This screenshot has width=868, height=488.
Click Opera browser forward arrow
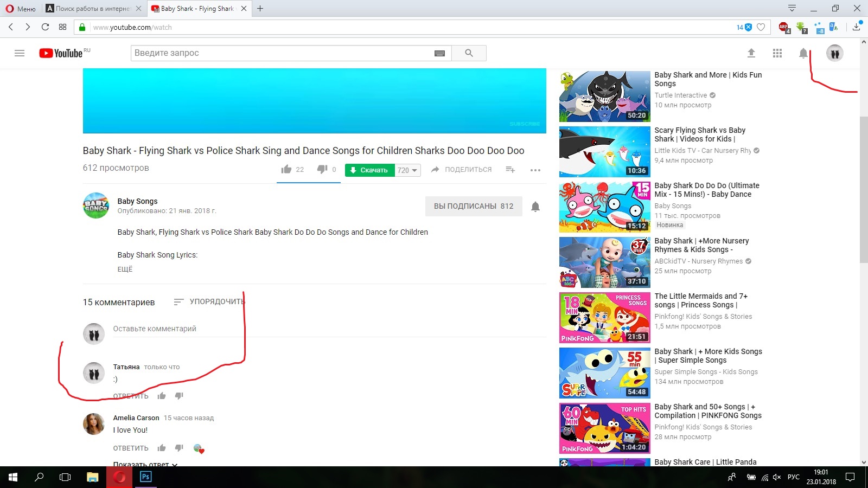click(28, 27)
